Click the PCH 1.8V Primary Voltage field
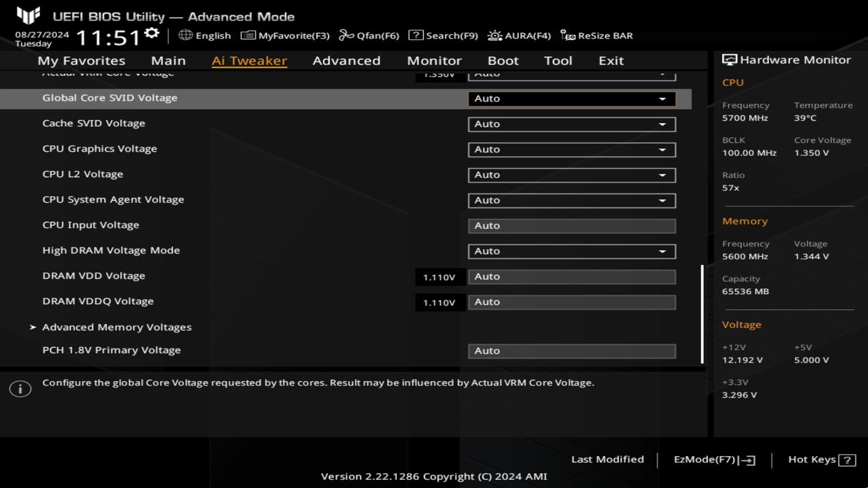 coord(572,350)
